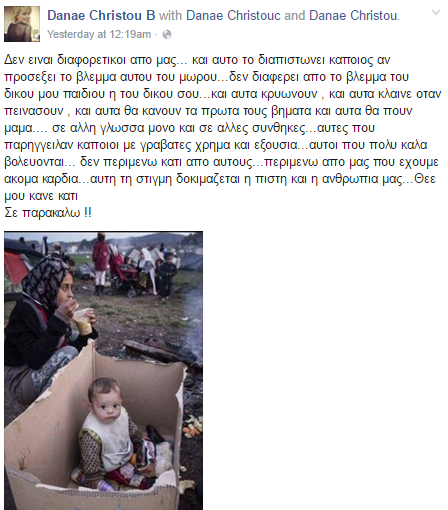Open the post options chevron menu

point(436,13)
